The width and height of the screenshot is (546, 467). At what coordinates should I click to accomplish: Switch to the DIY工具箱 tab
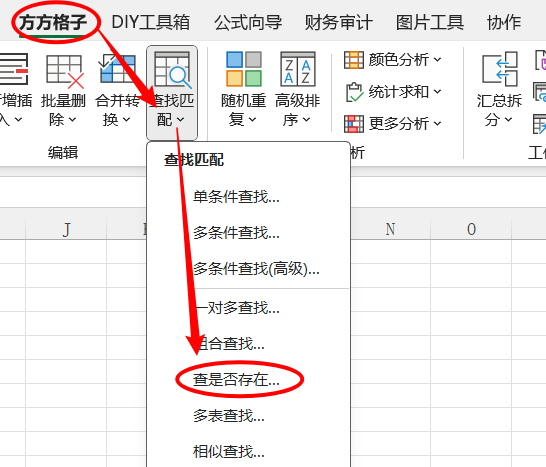click(151, 22)
